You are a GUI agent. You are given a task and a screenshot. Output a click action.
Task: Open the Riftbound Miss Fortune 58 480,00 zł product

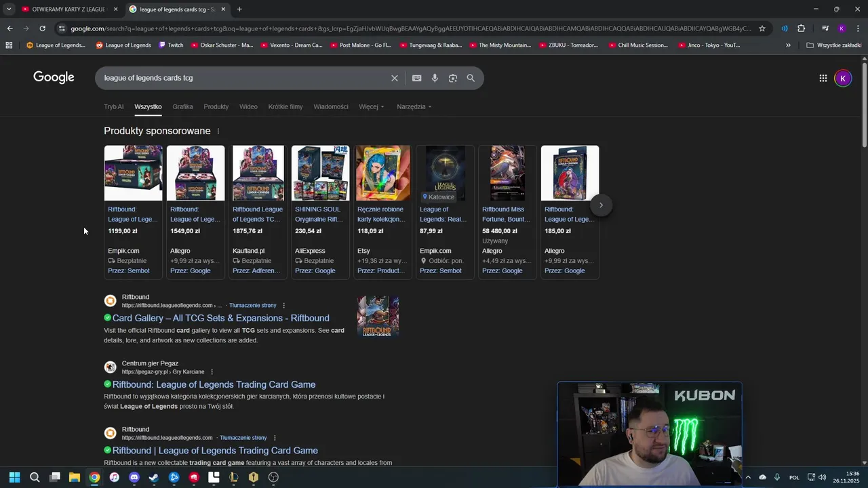pyautogui.click(x=507, y=211)
